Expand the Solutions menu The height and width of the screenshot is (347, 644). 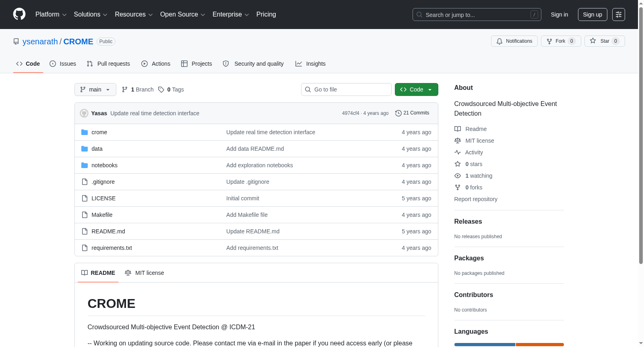tap(91, 15)
